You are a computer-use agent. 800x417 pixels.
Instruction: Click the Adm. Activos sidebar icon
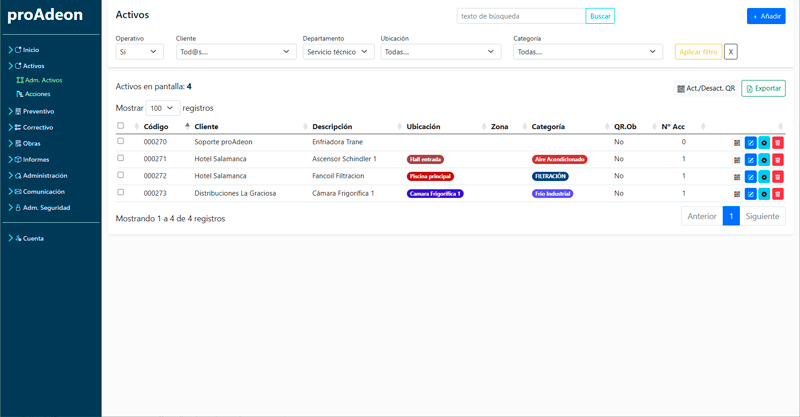pos(20,80)
